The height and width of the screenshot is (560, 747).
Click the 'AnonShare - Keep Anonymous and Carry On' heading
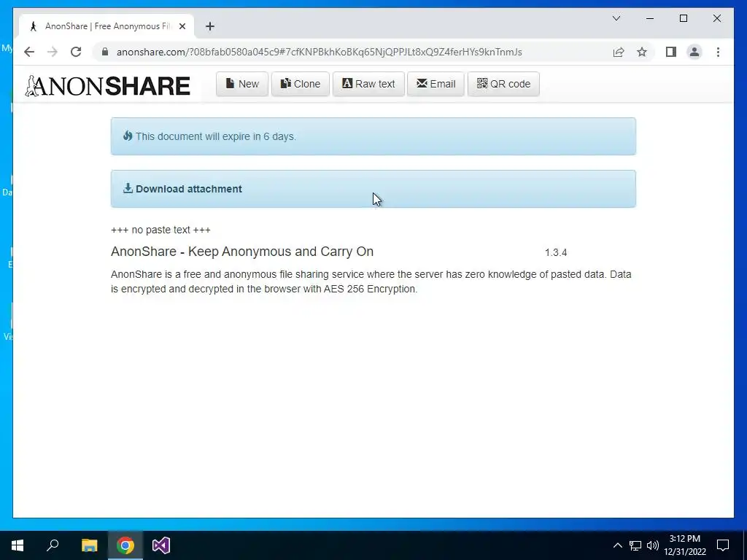pos(242,252)
